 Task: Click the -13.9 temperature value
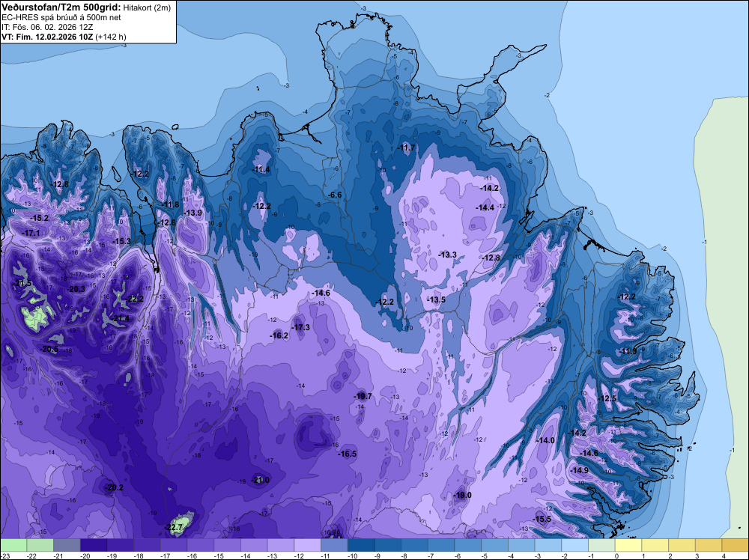click(x=193, y=213)
